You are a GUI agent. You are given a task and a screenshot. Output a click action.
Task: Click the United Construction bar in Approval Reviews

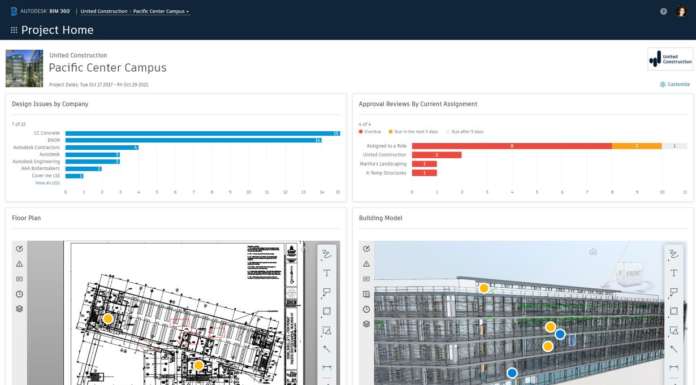437,155
